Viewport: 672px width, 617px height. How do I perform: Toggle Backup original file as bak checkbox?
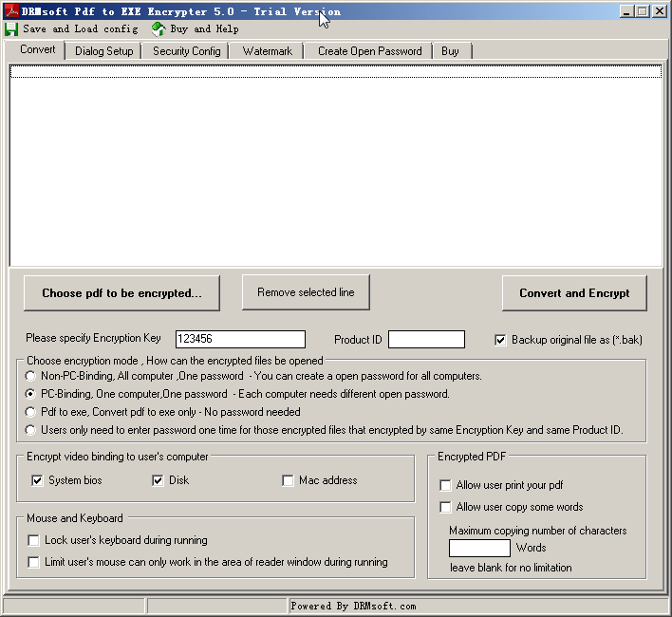click(500, 340)
